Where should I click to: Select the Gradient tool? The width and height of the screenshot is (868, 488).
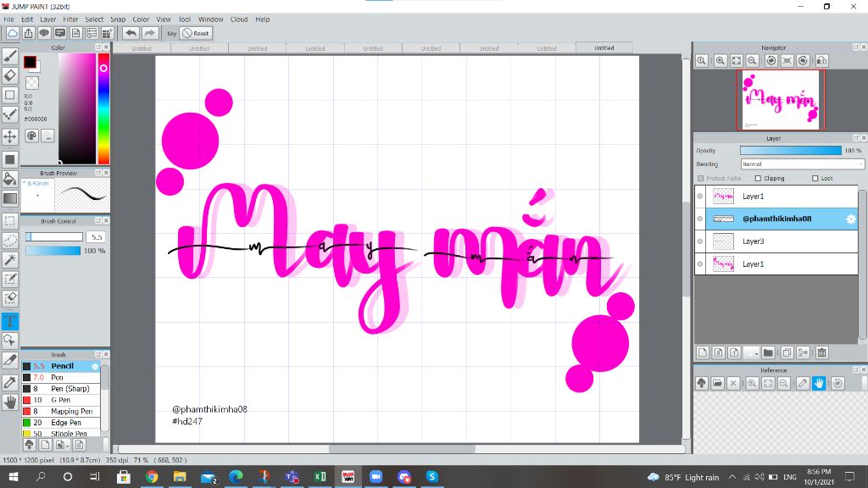[10, 197]
